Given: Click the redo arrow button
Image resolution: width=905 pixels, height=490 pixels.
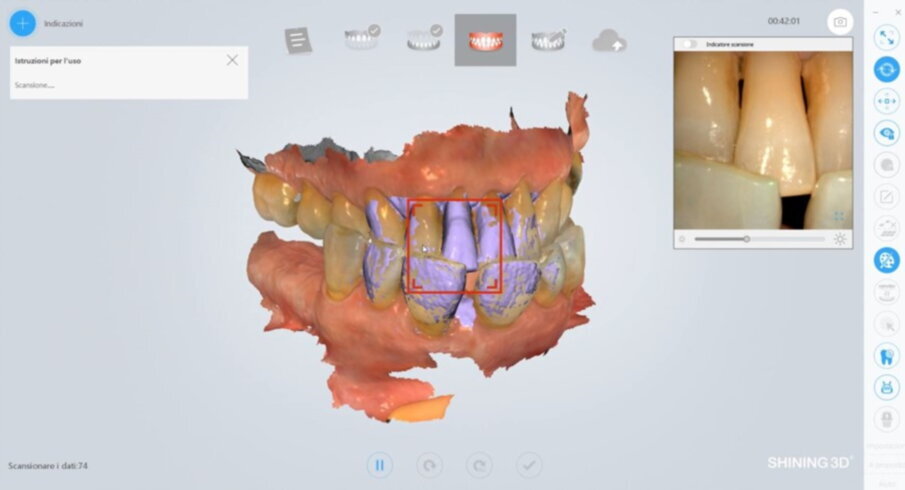Looking at the screenshot, I should coord(480,464).
